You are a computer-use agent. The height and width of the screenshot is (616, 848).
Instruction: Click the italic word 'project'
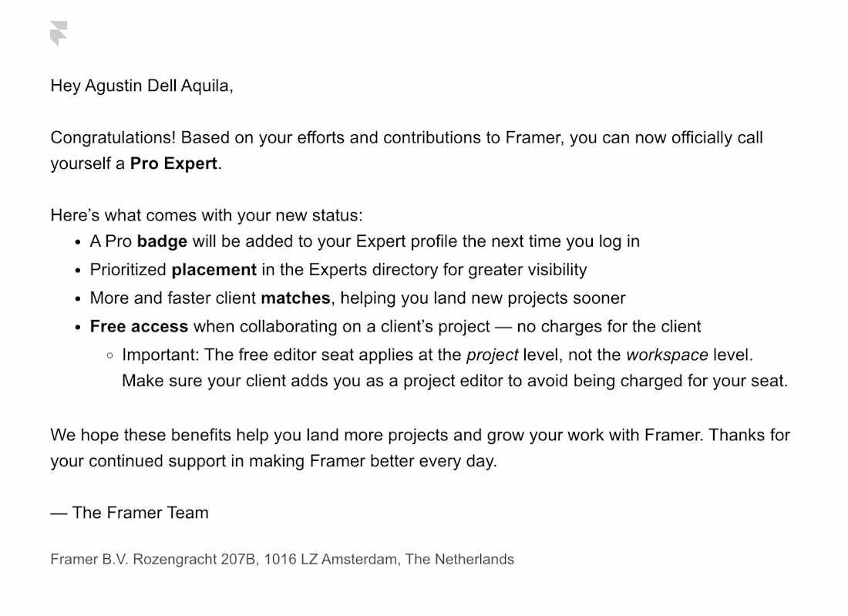tap(492, 355)
